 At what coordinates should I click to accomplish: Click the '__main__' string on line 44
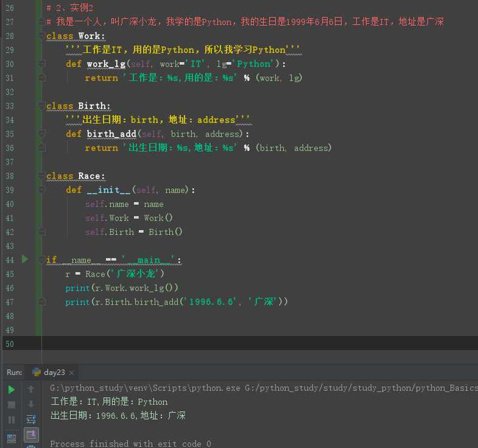pyautogui.click(x=149, y=260)
